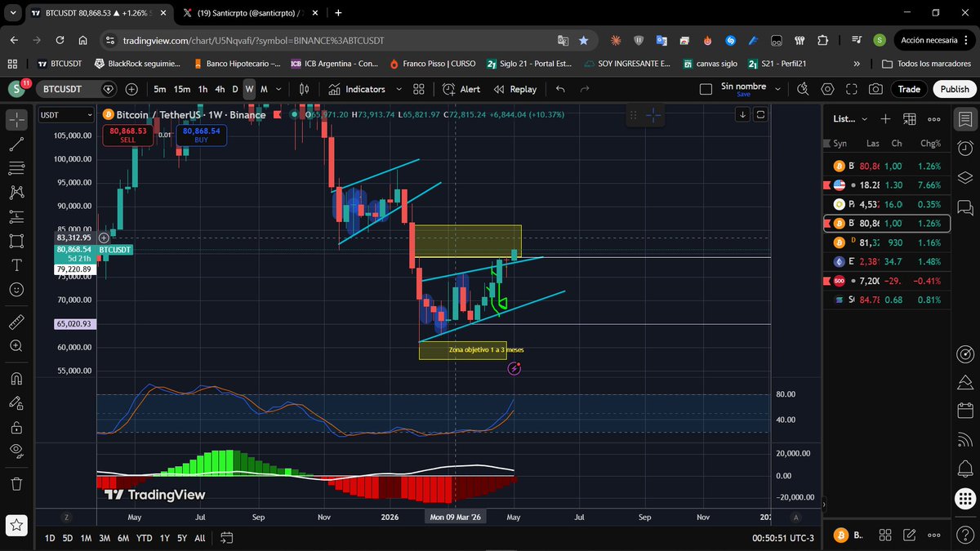Select the trend line drawing tool
The height and width of the screenshot is (551, 980).
click(x=16, y=144)
